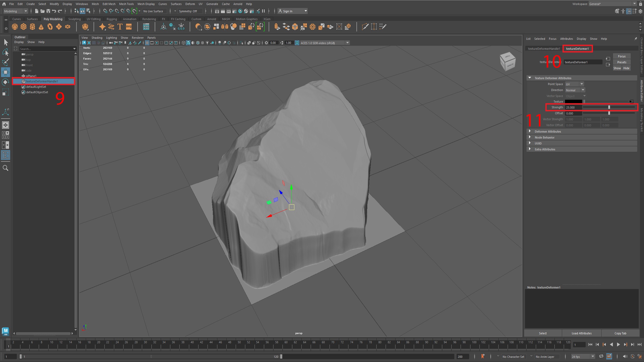Create a polygon cube from the shelf
Screen dimensions: 644x362
pyautogui.click(x=24, y=27)
